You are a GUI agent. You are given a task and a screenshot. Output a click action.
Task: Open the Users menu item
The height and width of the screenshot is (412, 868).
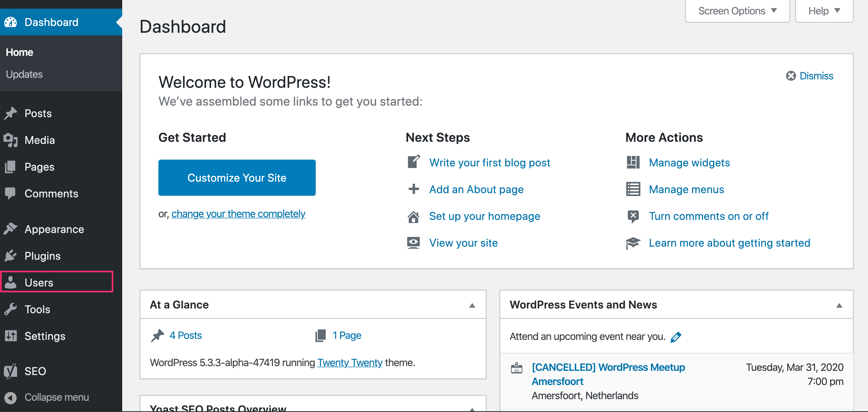tap(38, 282)
